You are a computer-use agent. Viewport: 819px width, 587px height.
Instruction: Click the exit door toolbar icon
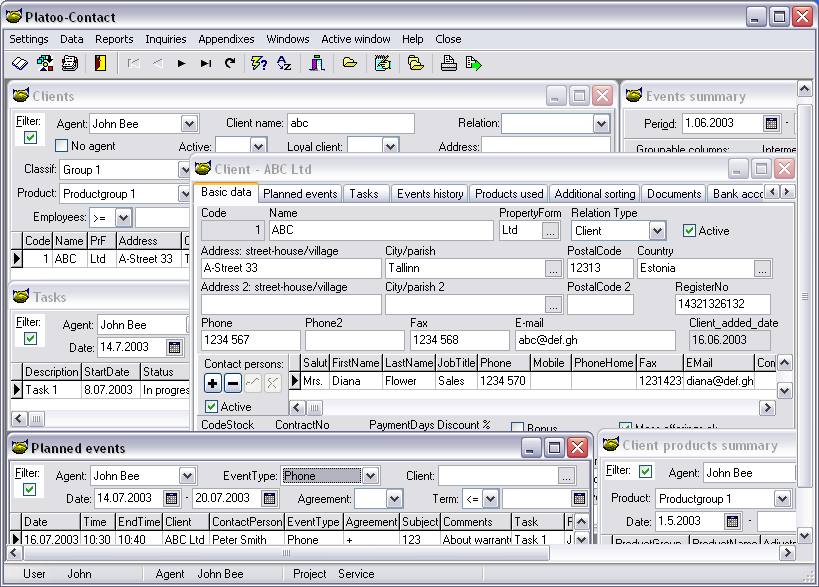tap(100, 64)
